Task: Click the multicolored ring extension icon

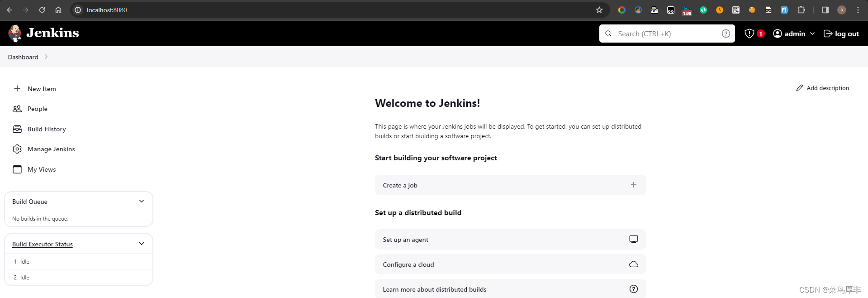Action: click(x=622, y=10)
